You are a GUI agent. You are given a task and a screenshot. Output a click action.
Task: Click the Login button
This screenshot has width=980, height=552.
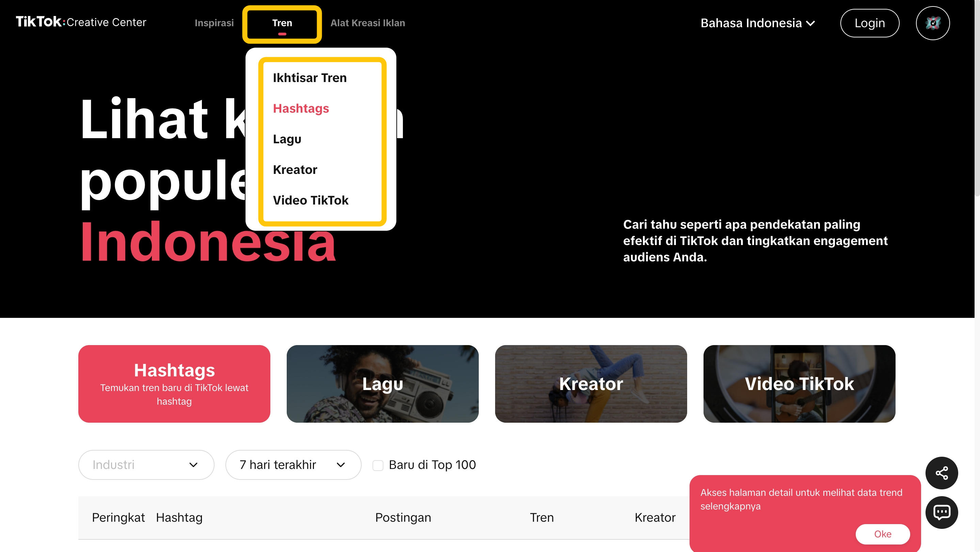pos(869,23)
